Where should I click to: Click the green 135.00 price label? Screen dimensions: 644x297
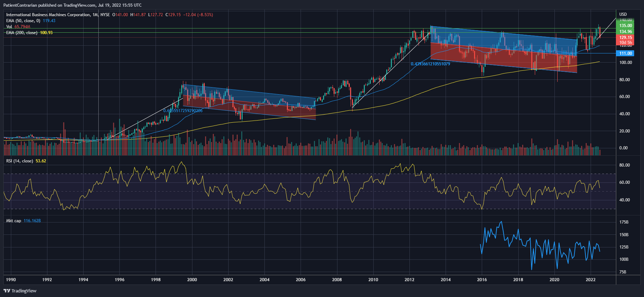(x=625, y=26)
